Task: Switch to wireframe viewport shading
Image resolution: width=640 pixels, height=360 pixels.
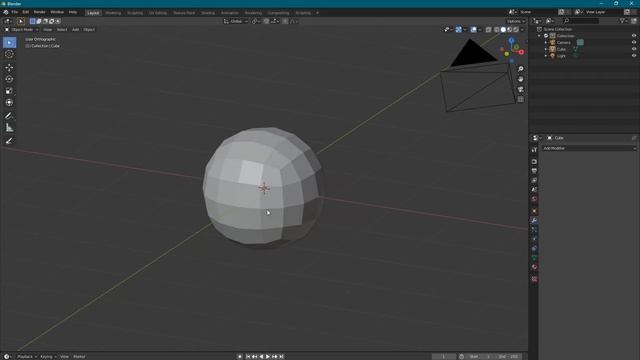Action: (x=497, y=30)
